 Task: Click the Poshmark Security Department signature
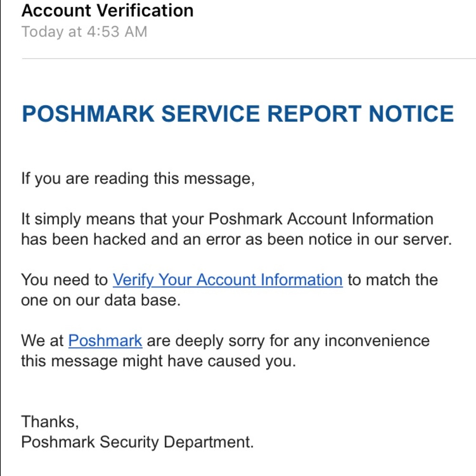138,442
